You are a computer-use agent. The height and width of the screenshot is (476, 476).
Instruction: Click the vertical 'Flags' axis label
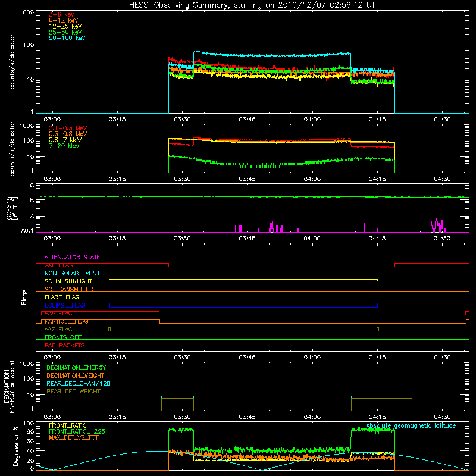click(24, 297)
